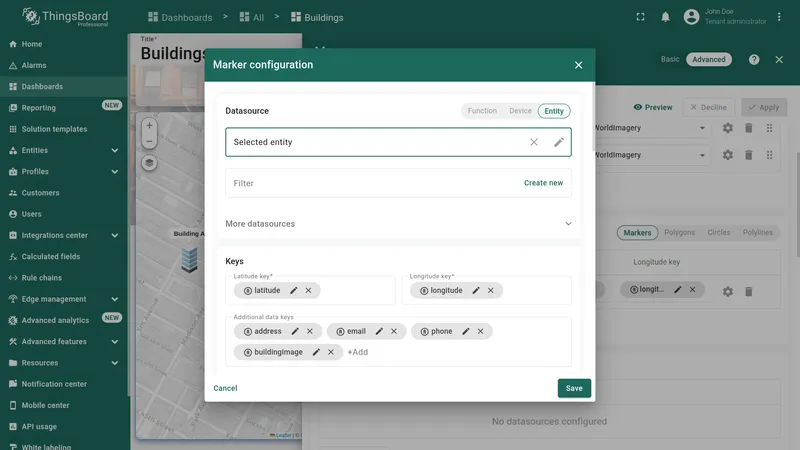Click the Decline button
This screenshot has width=800, height=450.
click(x=708, y=108)
